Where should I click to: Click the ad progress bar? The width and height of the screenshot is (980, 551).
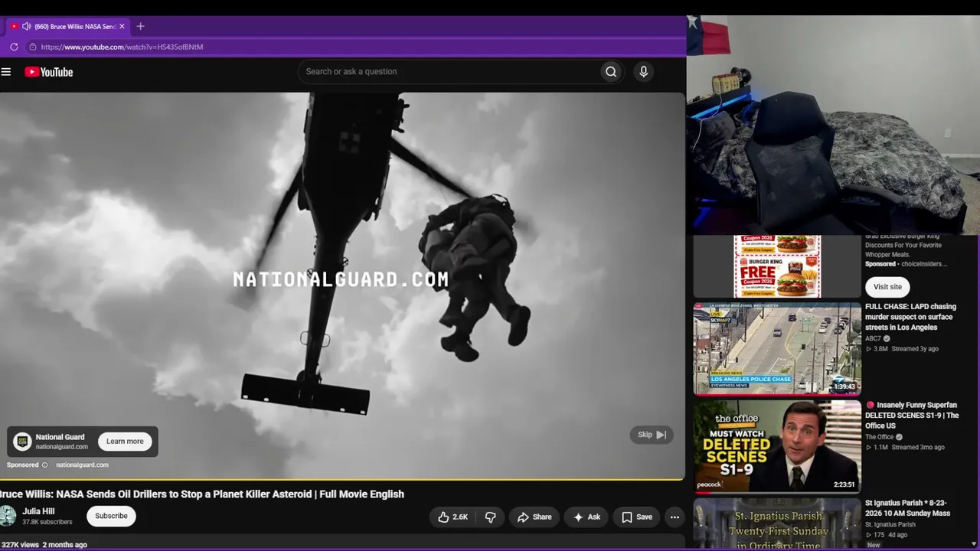pos(342,479)
